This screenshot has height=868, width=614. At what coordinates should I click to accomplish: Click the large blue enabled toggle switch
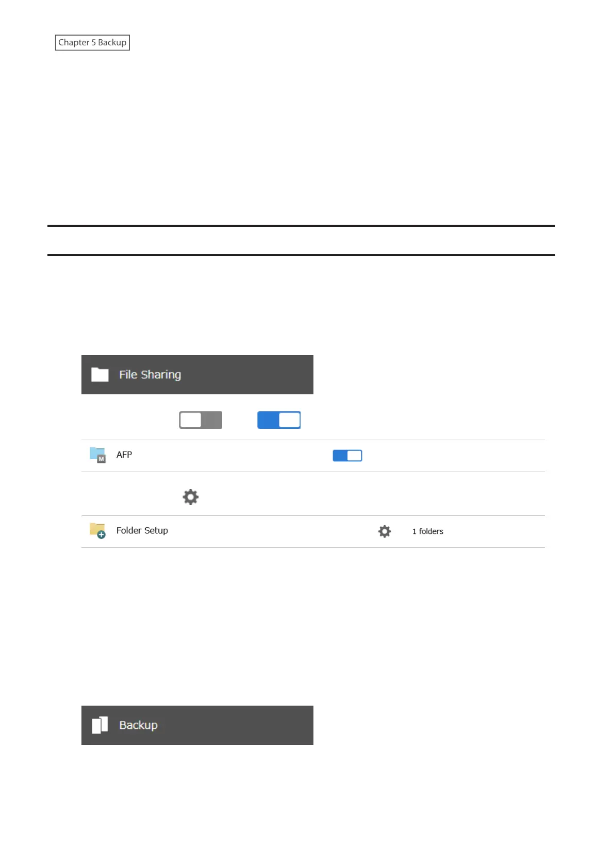click(279, 420)
